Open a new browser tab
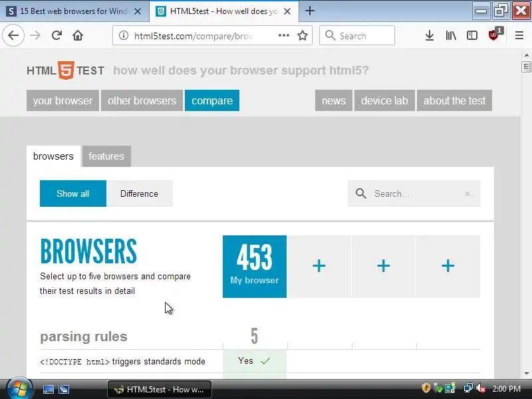Screen dimensions: 532x399 coord(309,11)
